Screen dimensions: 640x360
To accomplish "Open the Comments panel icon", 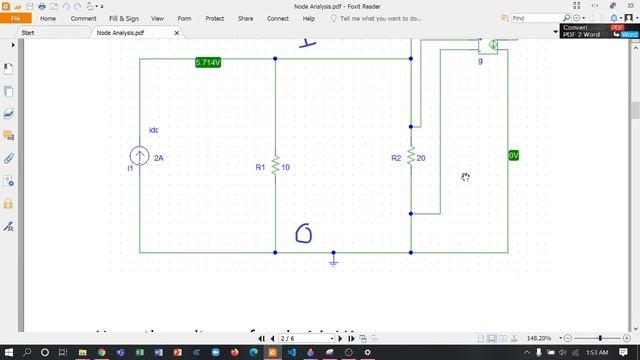I will 8,136.
